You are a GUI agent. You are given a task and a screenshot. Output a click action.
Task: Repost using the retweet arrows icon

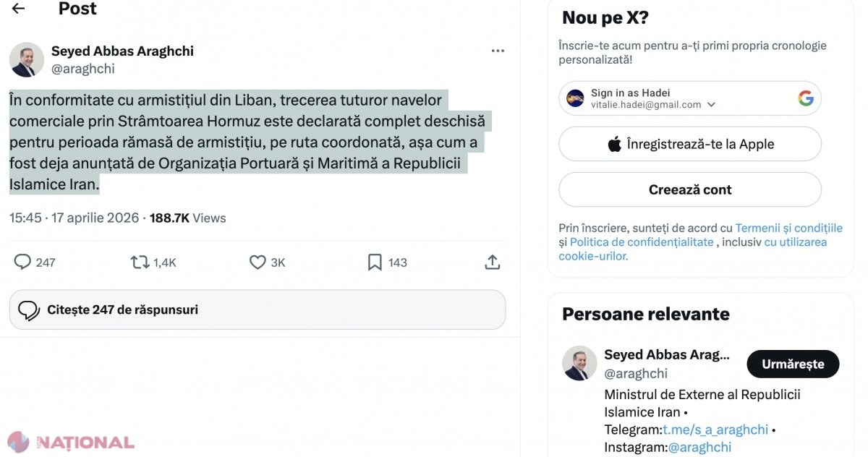click(140, 262)
